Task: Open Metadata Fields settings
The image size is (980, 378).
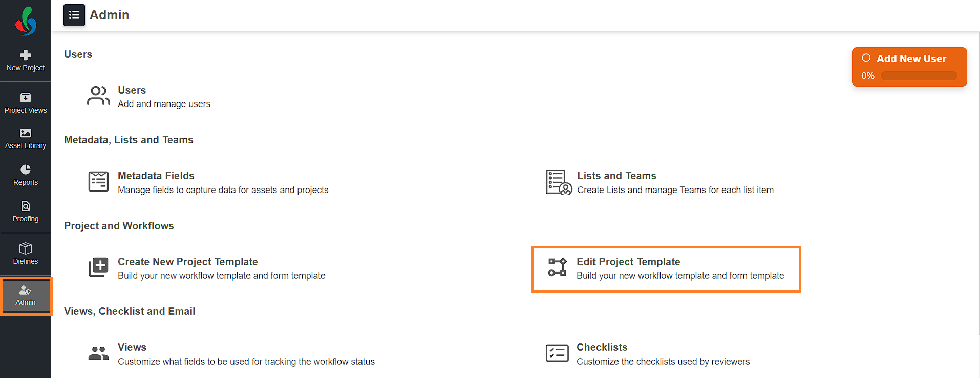Action: pyautogui.click(x=208, y=183)
